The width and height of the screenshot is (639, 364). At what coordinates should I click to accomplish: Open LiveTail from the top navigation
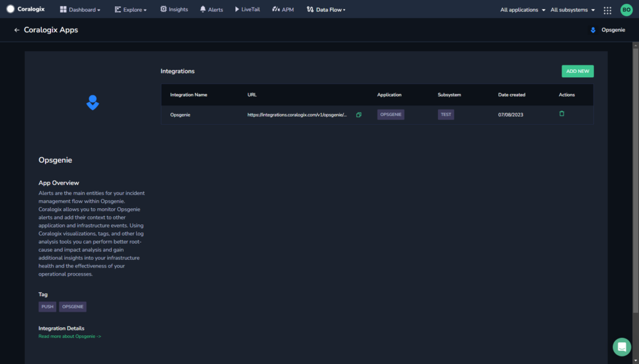[x=247, y=9]
